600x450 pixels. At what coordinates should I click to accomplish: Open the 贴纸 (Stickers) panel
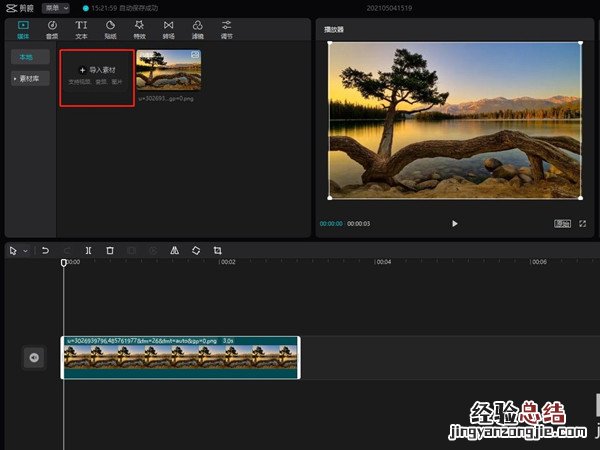[x=110, y=28]
